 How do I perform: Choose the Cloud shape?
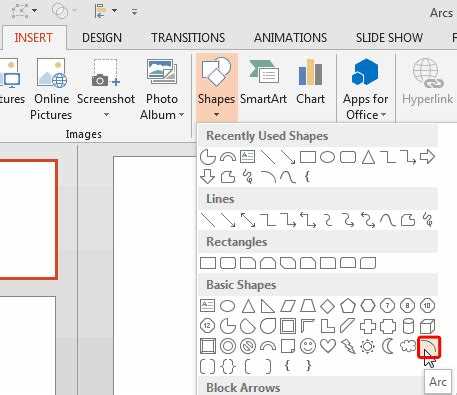click(408, 346)
